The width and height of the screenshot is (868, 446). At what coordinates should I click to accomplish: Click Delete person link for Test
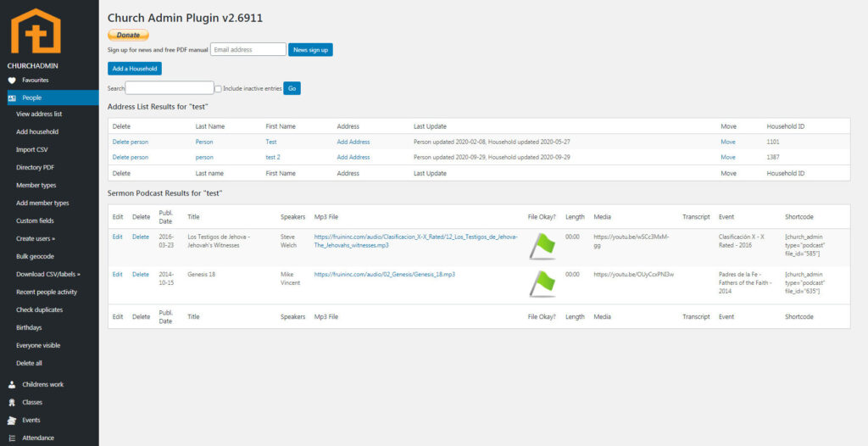(131, 142)
